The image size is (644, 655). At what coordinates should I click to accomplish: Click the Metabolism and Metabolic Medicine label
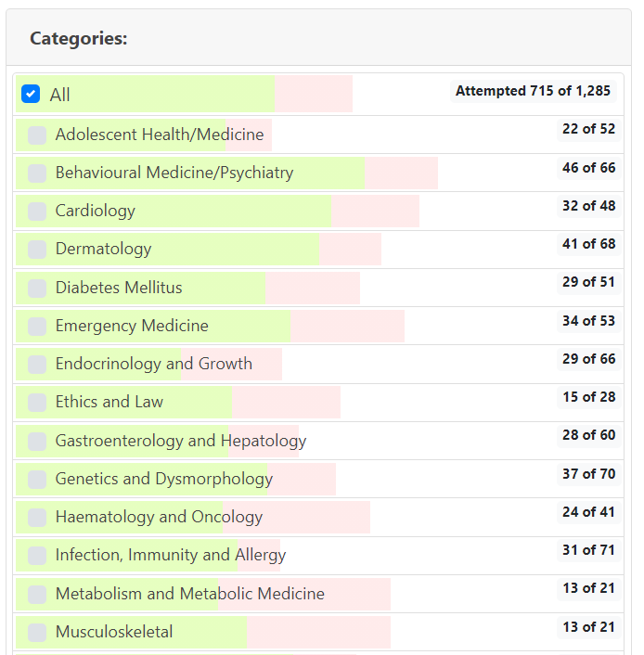[x=189, y=594]
